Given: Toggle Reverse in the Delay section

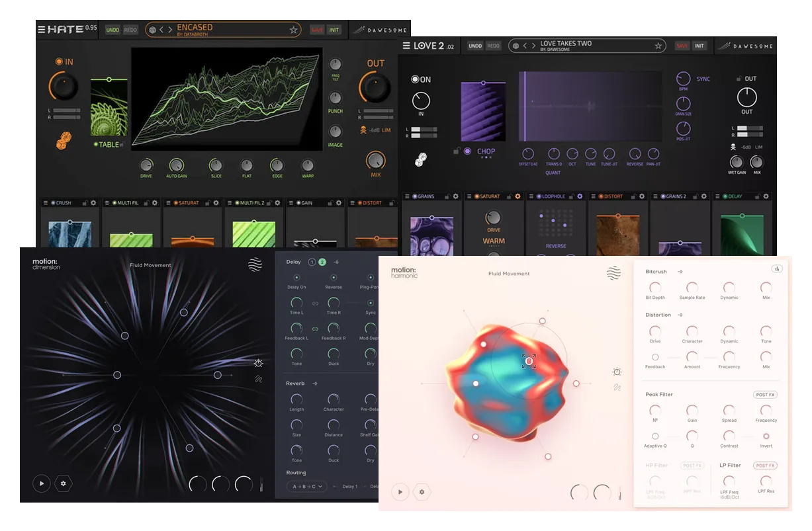Looking at the screenshot, I should [334, 277].
